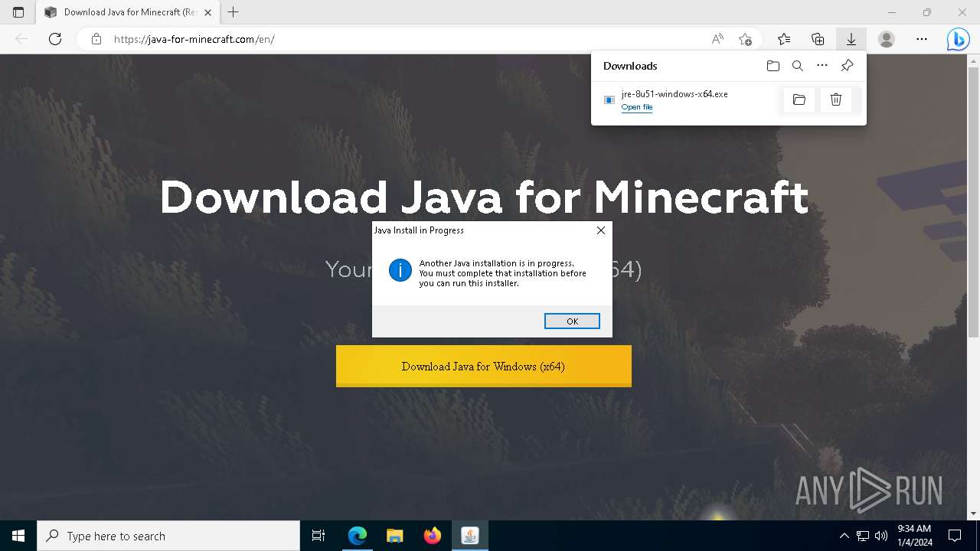This screenshot has height=551, width=980.
Task: Open the downloaded jre file link
Action: click(637, 107)
